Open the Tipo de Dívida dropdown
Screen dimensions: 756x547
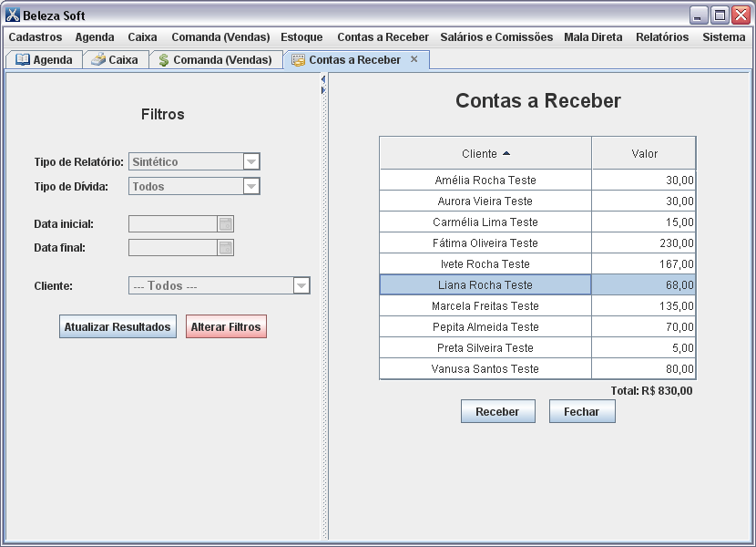(x=252, y=186)
